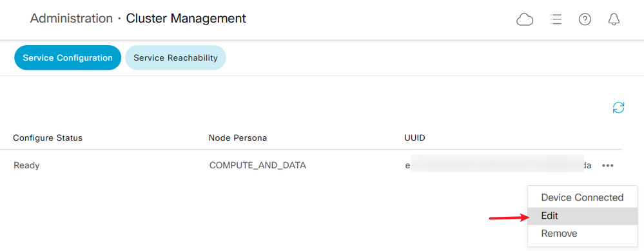This screenshot has height=251, width=644.
Task: Switch to Service Reachability tab
Action: [175, 57]
